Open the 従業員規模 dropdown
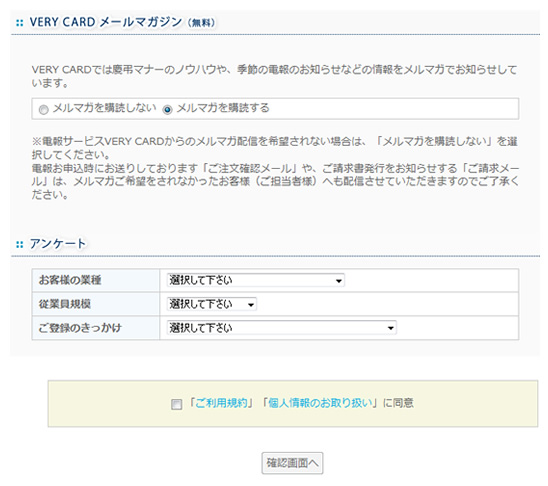This screenshot has width=548, height=486. click(x=212, y=304)
